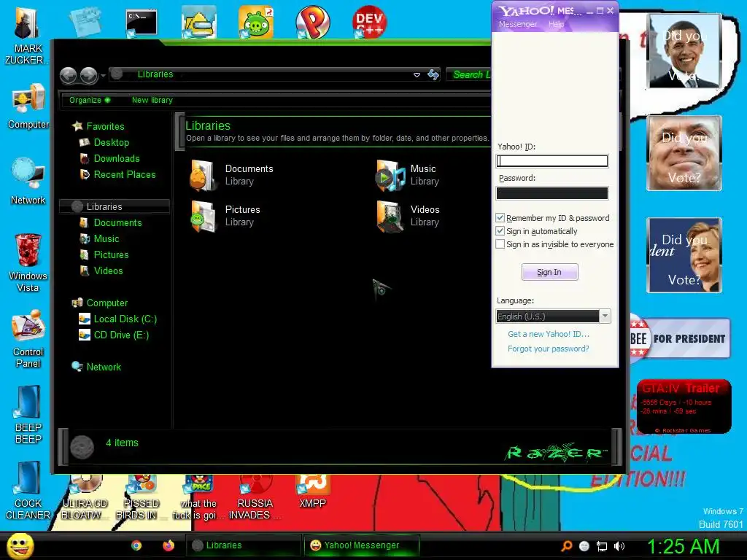Open Music library icon in main pane

click(390, 175)
